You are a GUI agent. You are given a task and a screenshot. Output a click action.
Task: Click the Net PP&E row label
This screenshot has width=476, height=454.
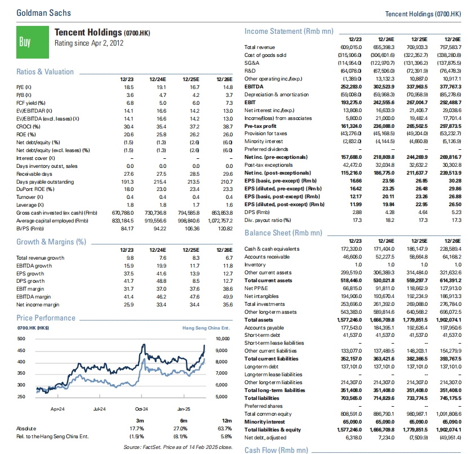point(256,288)
